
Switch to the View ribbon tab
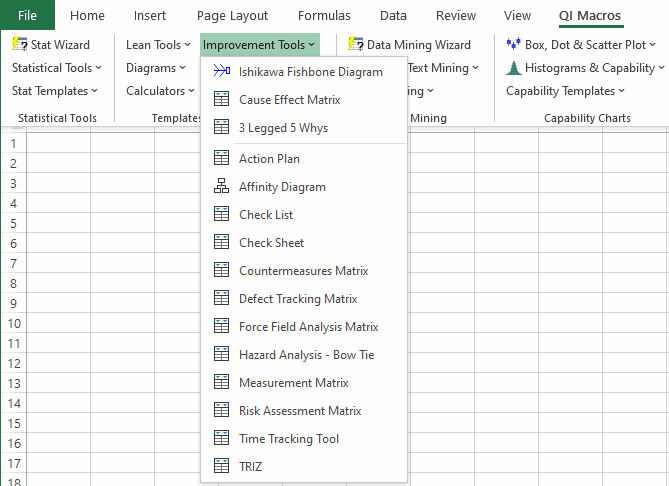click(517, 16)
